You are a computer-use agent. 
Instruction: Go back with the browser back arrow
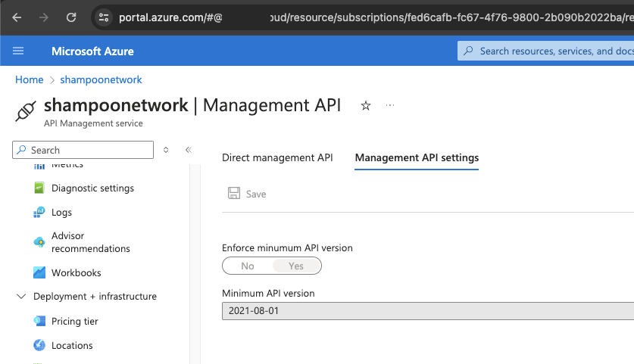pos(17,17)
